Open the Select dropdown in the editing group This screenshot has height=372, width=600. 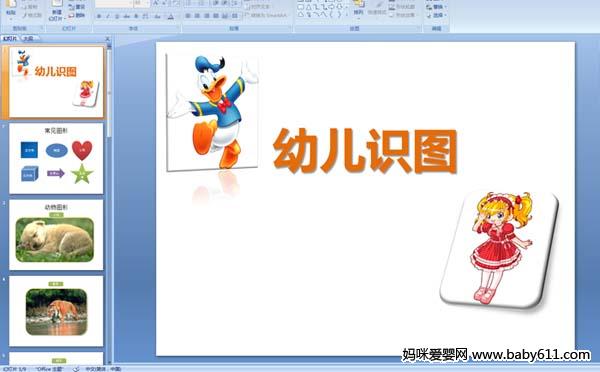pyautogui.click(x=437, y=16)
